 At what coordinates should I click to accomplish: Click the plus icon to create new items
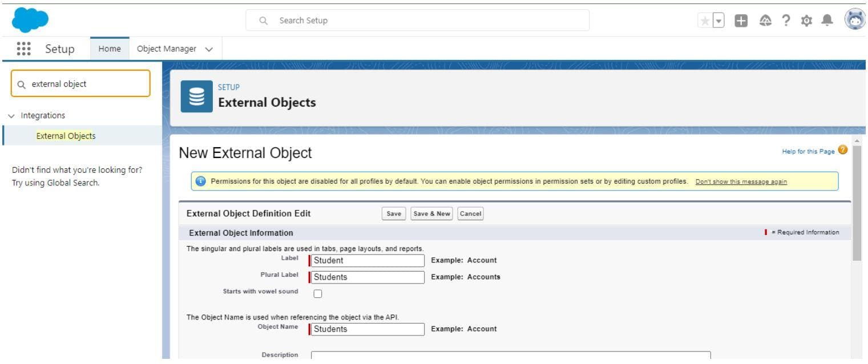741,20
